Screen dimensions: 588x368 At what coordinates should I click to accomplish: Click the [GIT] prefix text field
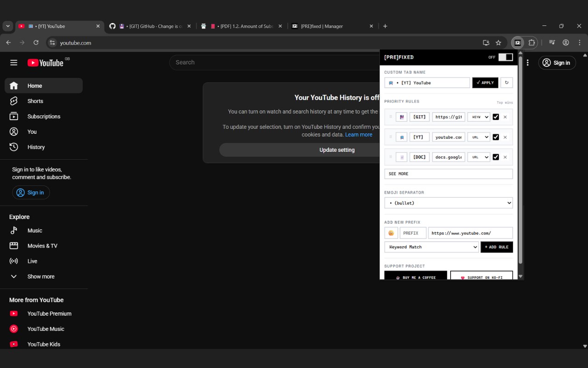[x=419, y=117]
